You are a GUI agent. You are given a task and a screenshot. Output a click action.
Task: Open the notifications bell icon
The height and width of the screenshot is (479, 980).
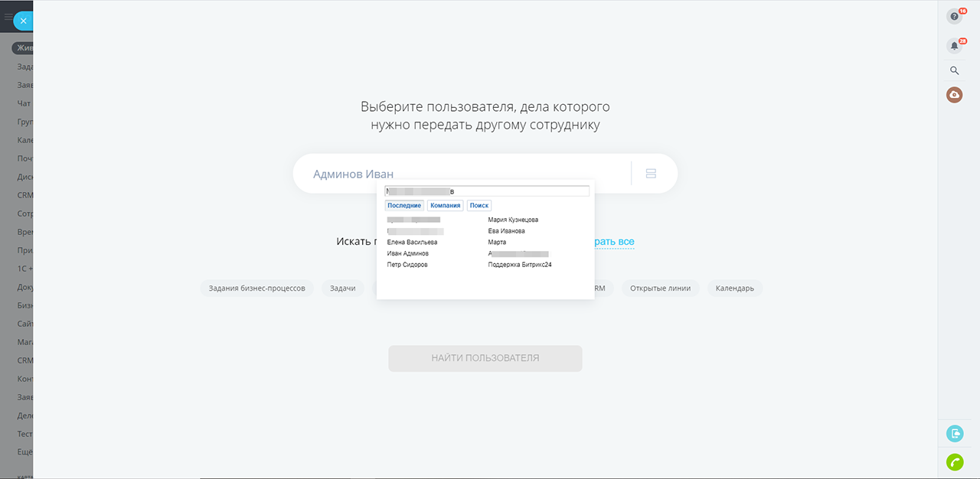(x=954, y=45)
